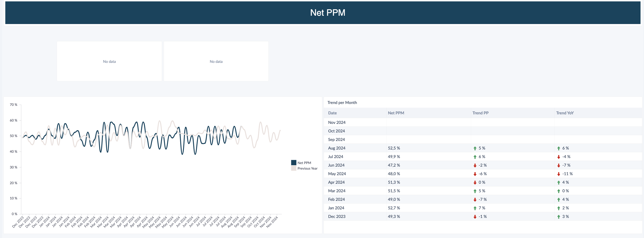644x238 pixels.
Task: Click the green up arrow for Feb 2024 Trend YoY
Action: coord(559,200)
